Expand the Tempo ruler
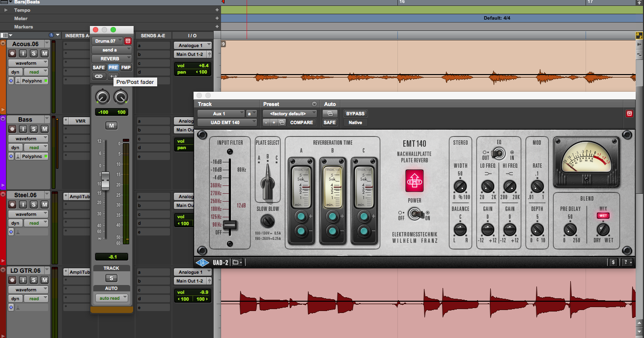This screenshot has height=338, width=644. pos(6,10)
